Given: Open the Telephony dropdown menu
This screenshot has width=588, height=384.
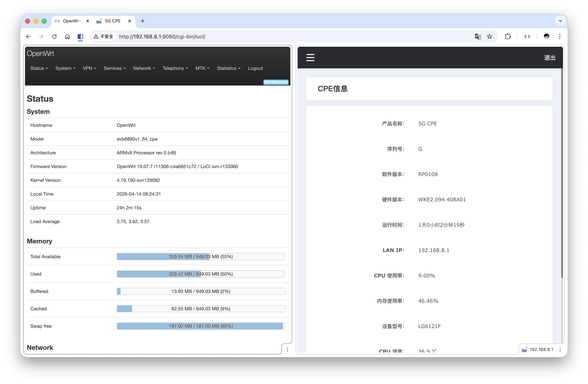Looking at the screenshot, I should (175, 68).
